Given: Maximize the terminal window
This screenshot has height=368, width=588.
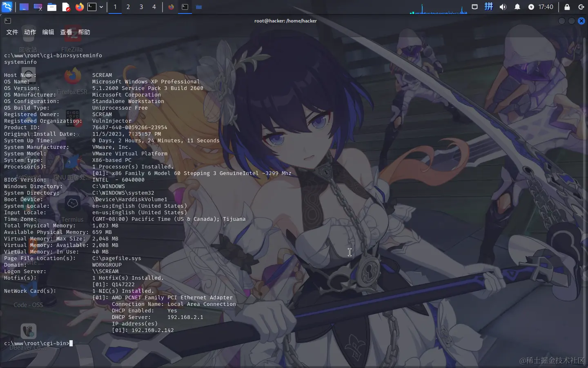Looking at the screenshot, I should click(572, 21).
